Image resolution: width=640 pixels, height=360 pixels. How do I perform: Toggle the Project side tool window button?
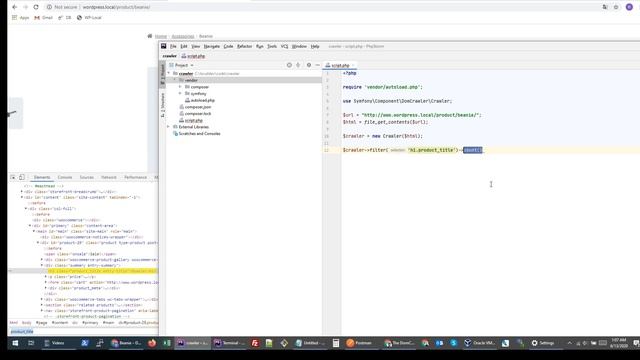point(162,74)
